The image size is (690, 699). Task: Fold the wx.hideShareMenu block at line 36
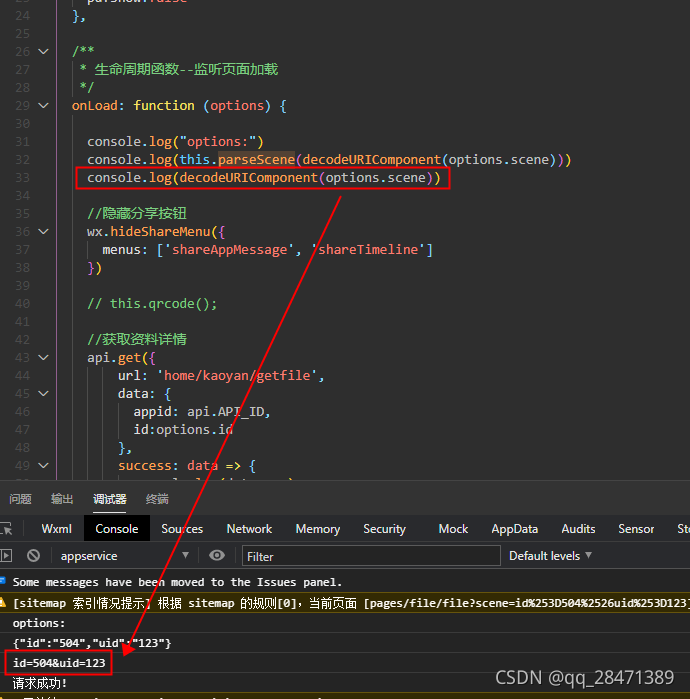point(43,231)
